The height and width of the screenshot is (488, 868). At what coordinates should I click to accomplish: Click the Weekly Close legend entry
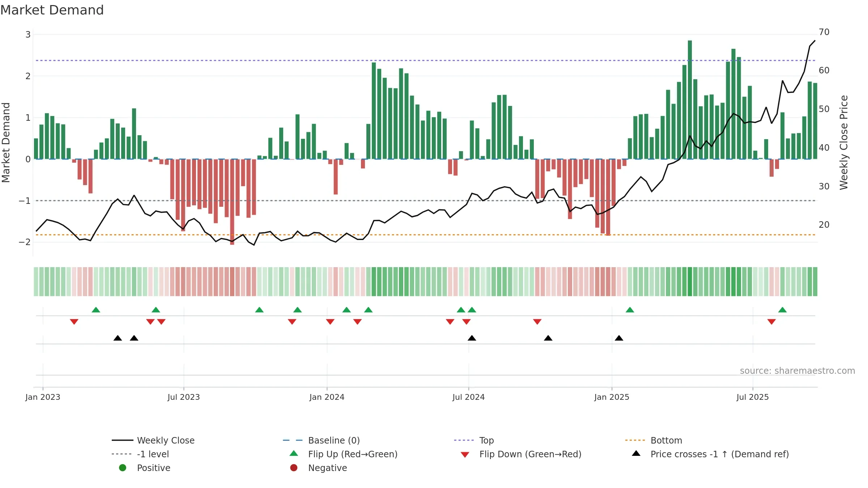153,440
